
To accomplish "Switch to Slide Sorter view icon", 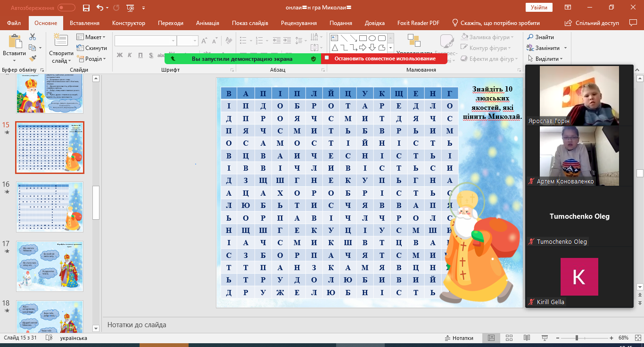I will [509, 338].
